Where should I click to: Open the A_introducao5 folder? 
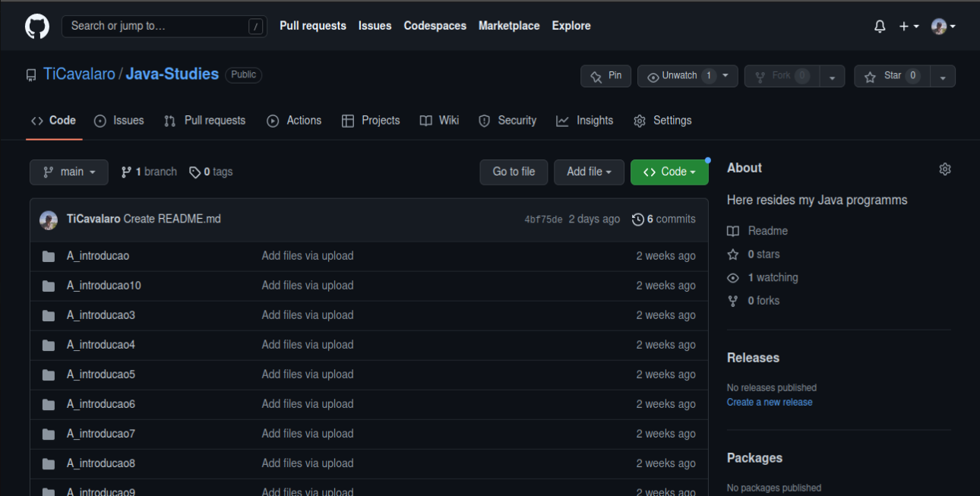(x=101, y=374)
